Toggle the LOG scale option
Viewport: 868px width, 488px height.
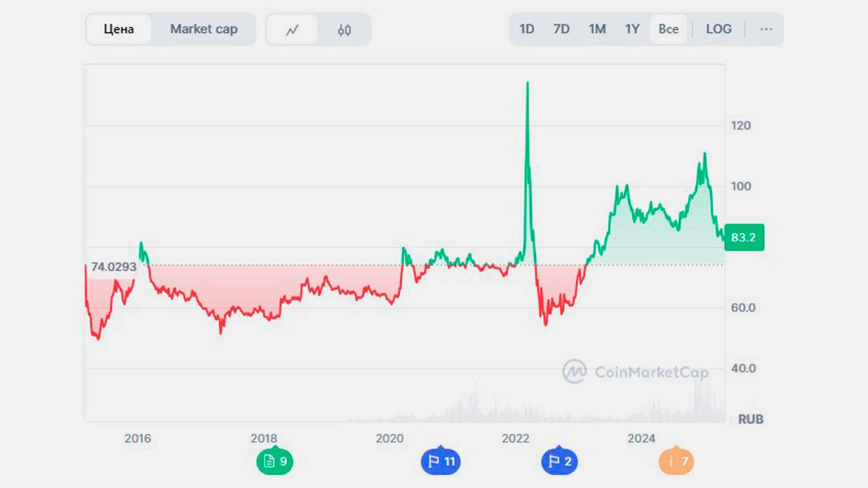coord(719,29)
